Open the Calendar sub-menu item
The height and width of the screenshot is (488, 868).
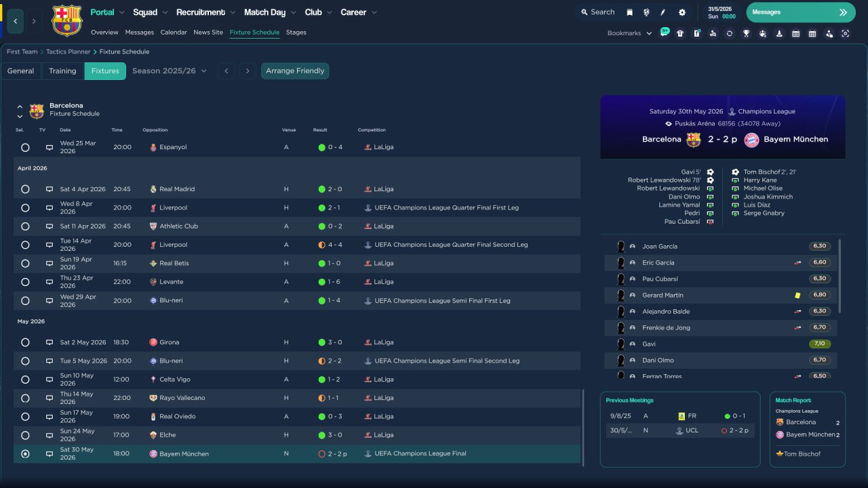174,33
